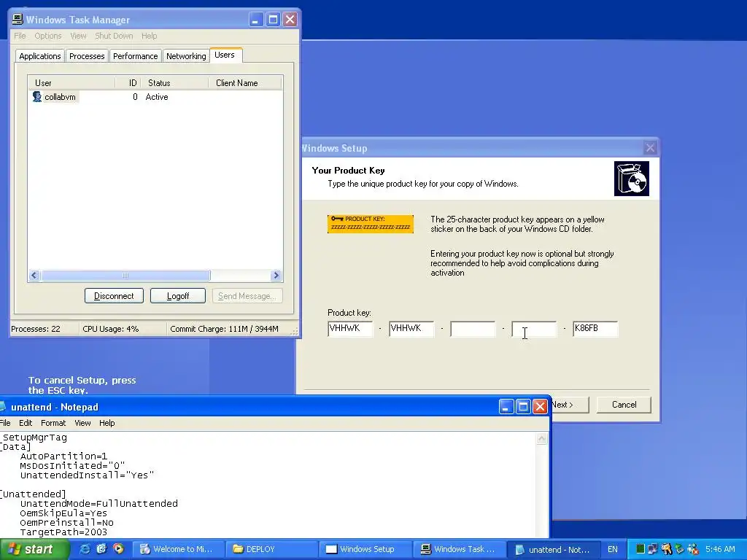Click UnattendMode=FullUnattended line in Notepad

[99, 503]
